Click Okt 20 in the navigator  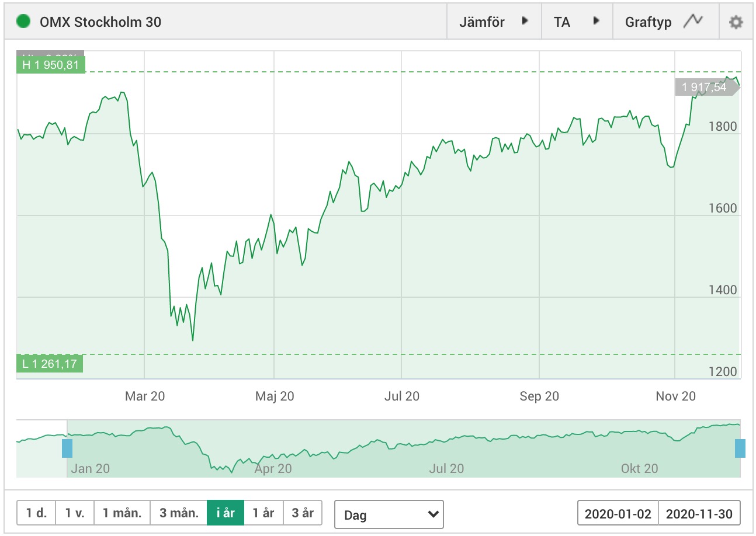point(640,468)
